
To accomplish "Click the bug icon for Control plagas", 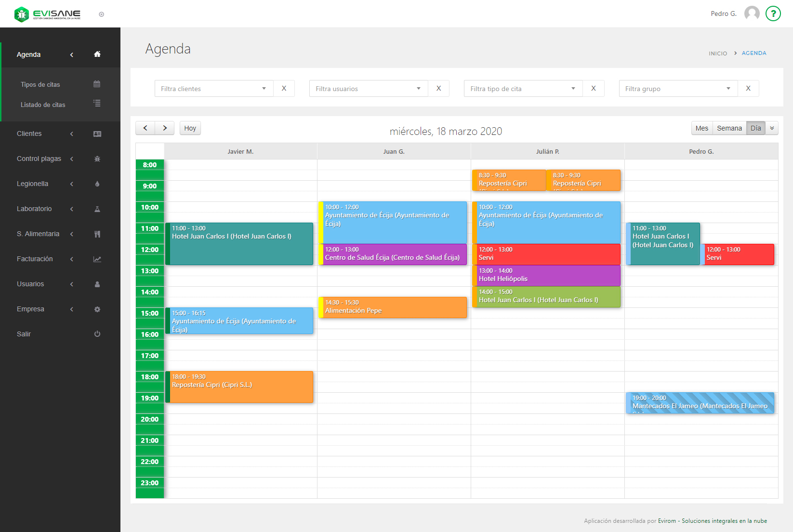I will 97,159.
